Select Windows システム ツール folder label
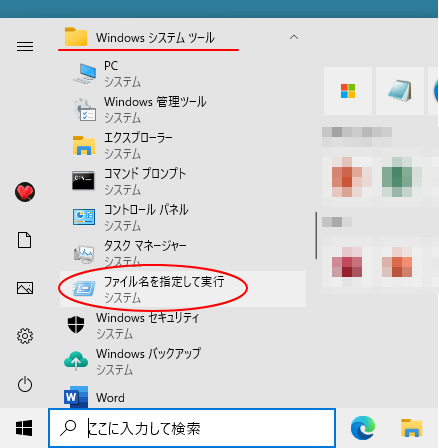The image size is (439, 448). [155, 38]
